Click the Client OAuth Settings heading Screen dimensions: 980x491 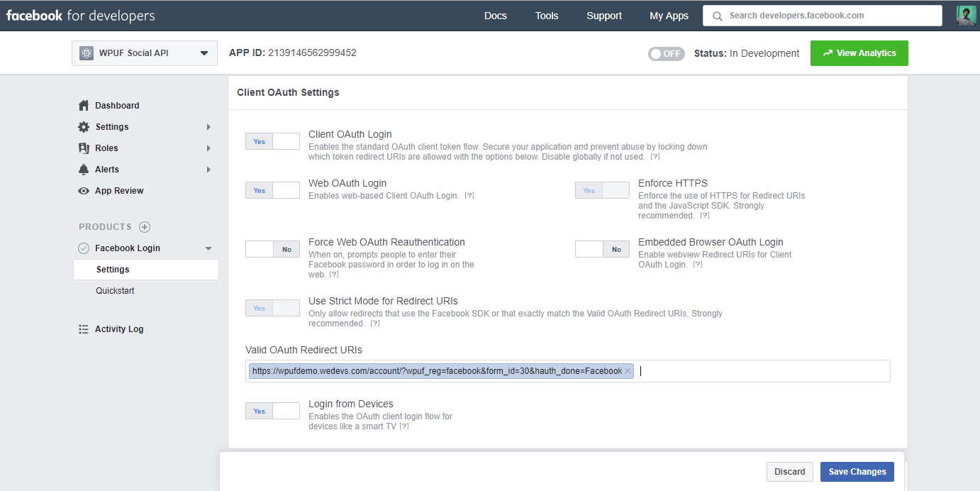pyautogui.click(x=288, y=92)
